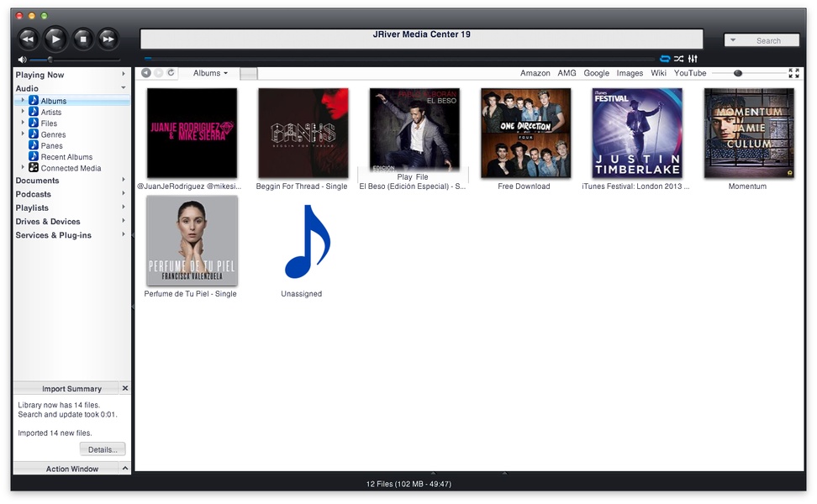Select Genres in the sidebar
Screen dimensions: 817x504
pos(53,135)
